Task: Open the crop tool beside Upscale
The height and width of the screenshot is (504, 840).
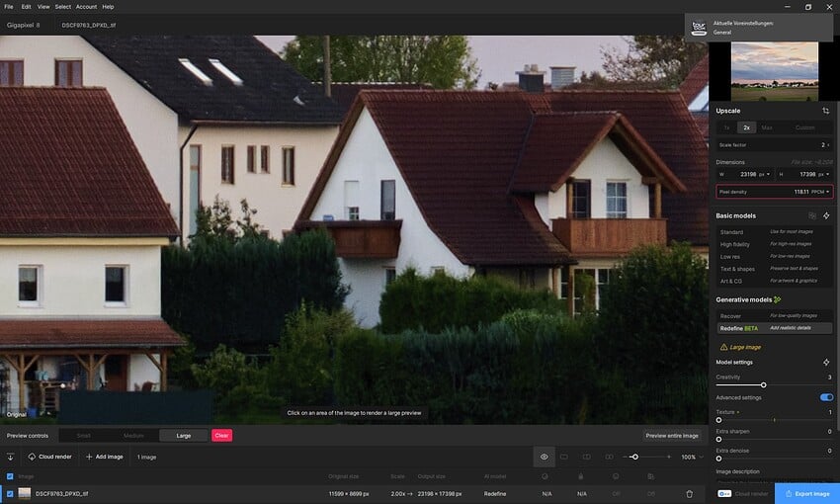Action: tap(825, 111)
